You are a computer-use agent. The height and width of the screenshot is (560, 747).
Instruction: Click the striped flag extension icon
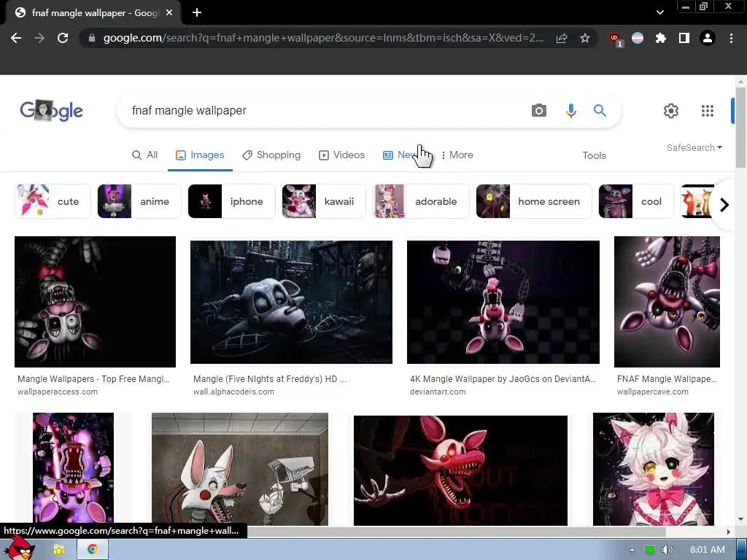tap(638, 38)
